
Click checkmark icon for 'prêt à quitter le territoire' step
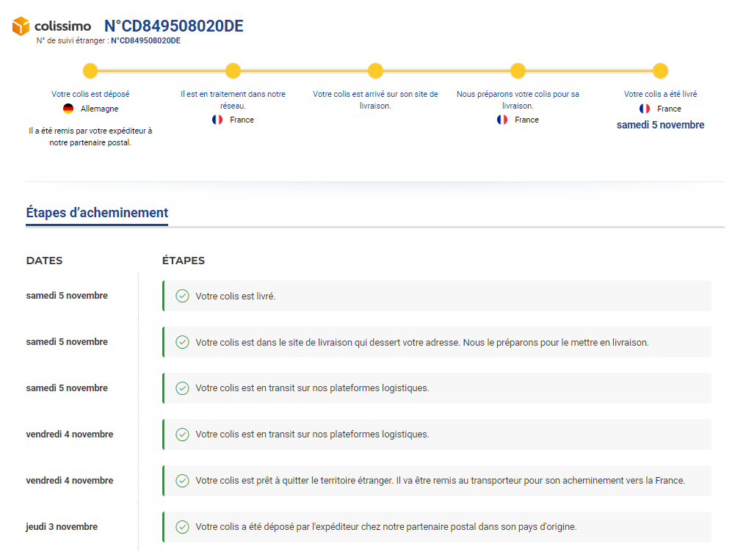click(x=182, y=481)
